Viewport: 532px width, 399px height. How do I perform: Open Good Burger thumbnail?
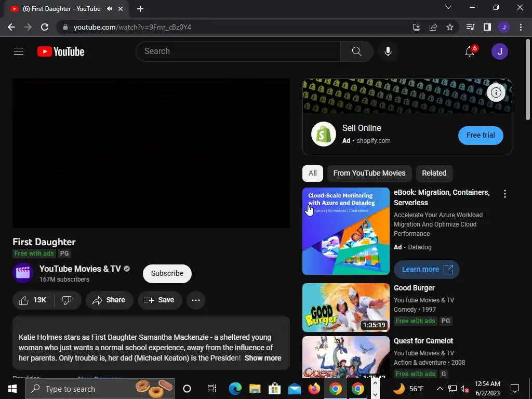pos(345,308)
